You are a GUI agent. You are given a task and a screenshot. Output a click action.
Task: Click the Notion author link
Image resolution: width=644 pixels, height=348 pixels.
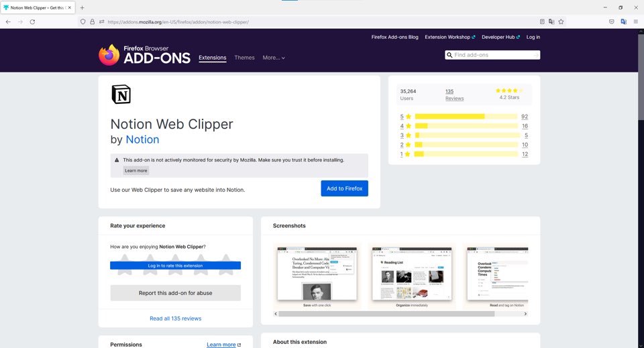[142, 139]
